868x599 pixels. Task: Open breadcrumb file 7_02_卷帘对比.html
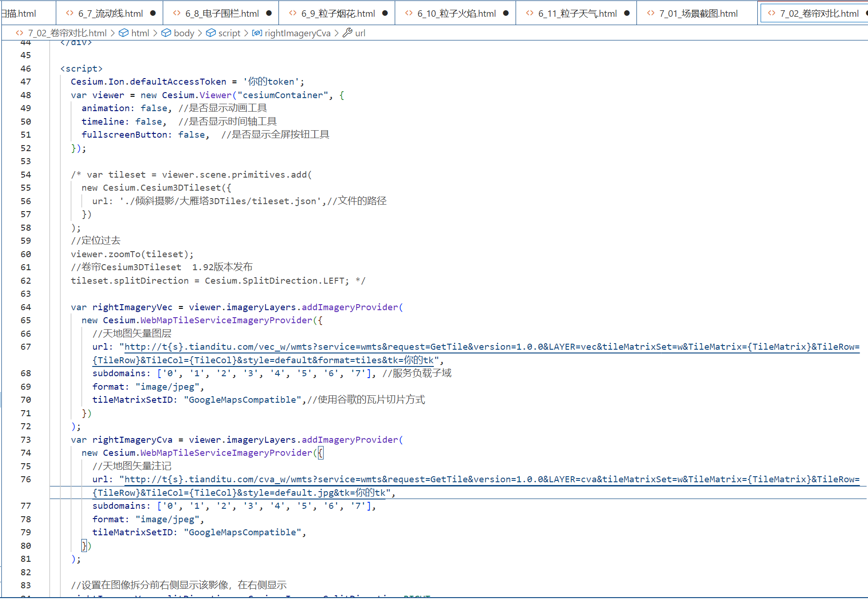click(67, 33)
